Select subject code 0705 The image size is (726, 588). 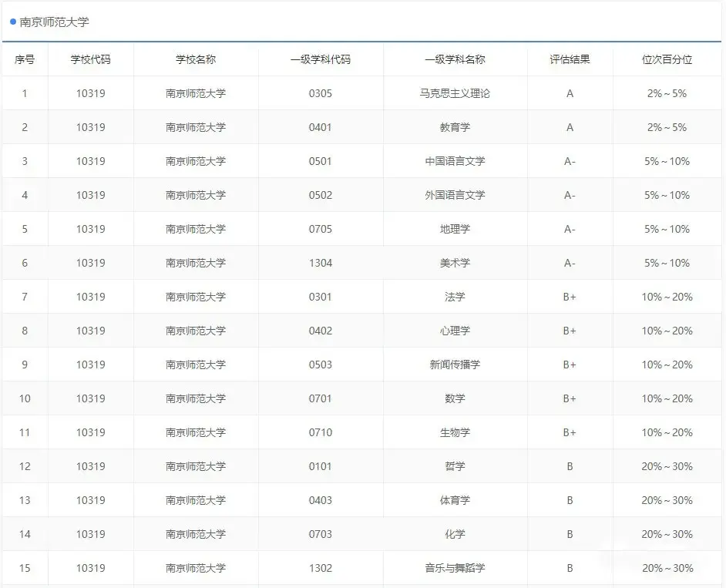coord(321,229)
